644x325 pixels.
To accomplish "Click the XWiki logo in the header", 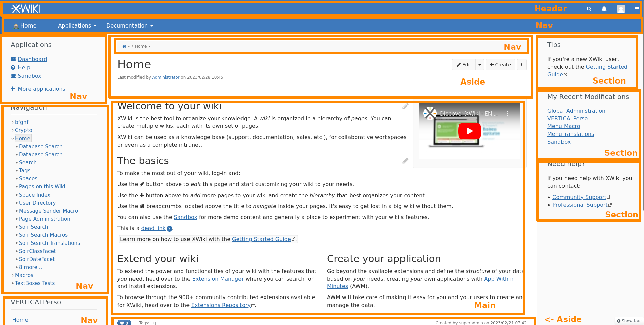I will point(26,9).
